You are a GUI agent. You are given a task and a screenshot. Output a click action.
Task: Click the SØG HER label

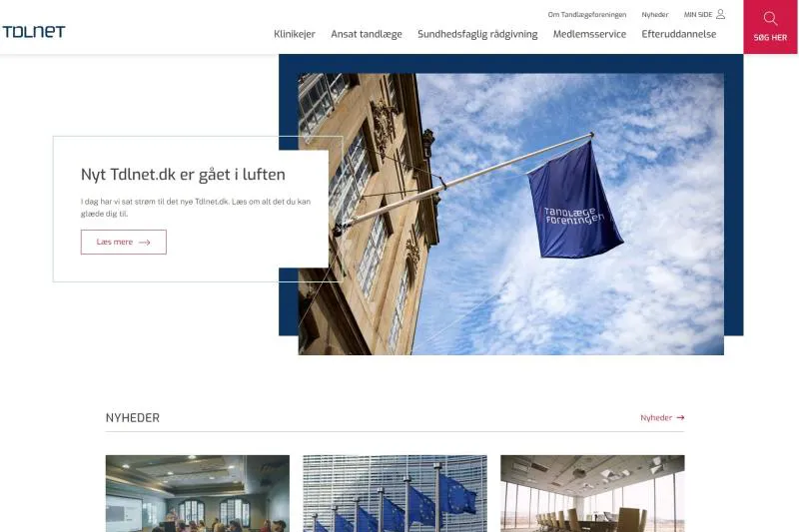(770, 38)
